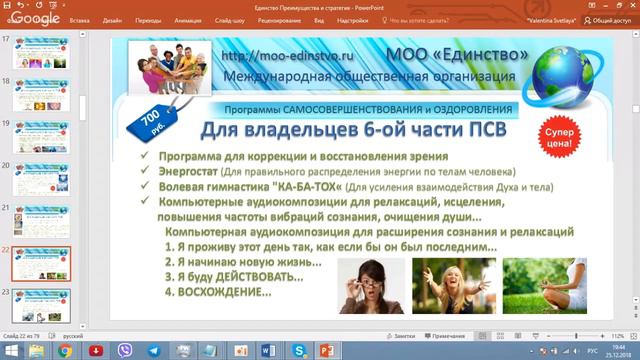640x360 pixels.
Task: Switch to Slide Sorter view icon
Action: 500,336
